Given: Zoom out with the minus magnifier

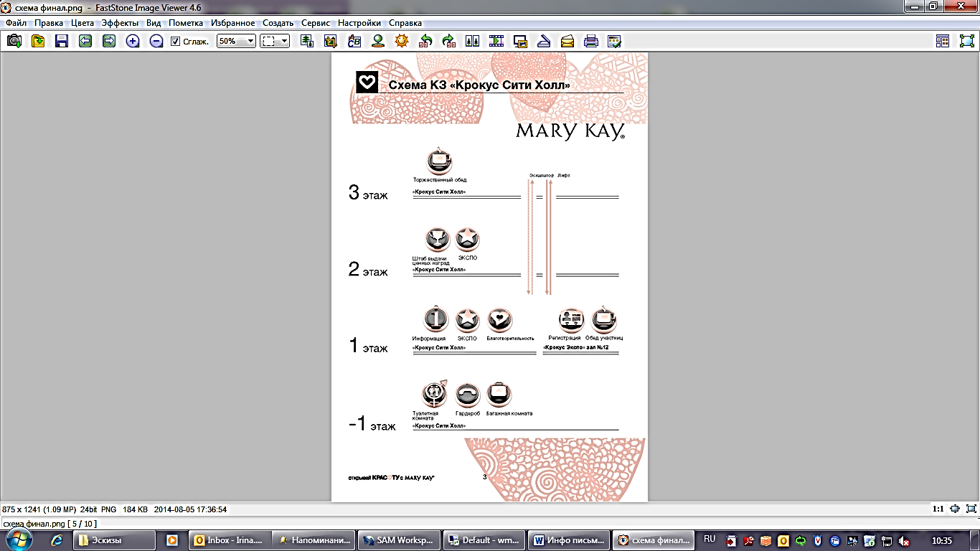Looking at the screenshot, I should pos(156,42).
